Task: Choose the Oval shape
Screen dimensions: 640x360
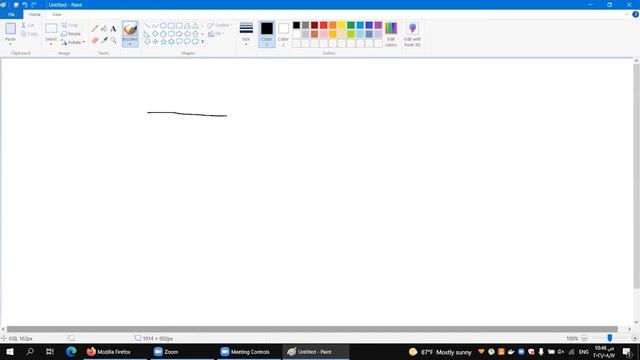Action: coord(163,26)
